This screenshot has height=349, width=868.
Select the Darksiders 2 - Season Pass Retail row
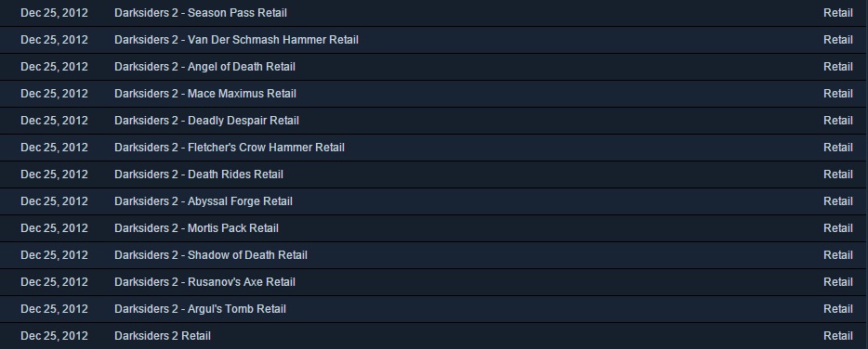tap(434, 13)
